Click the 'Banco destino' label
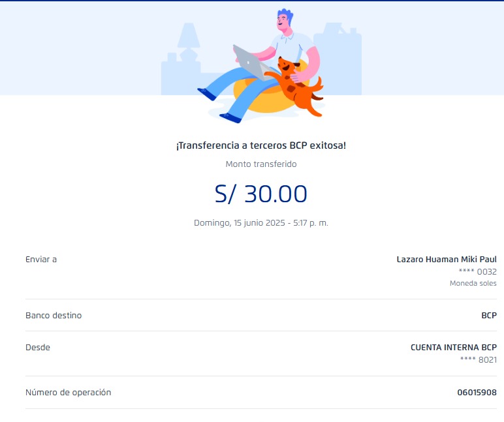 point(54,316)
